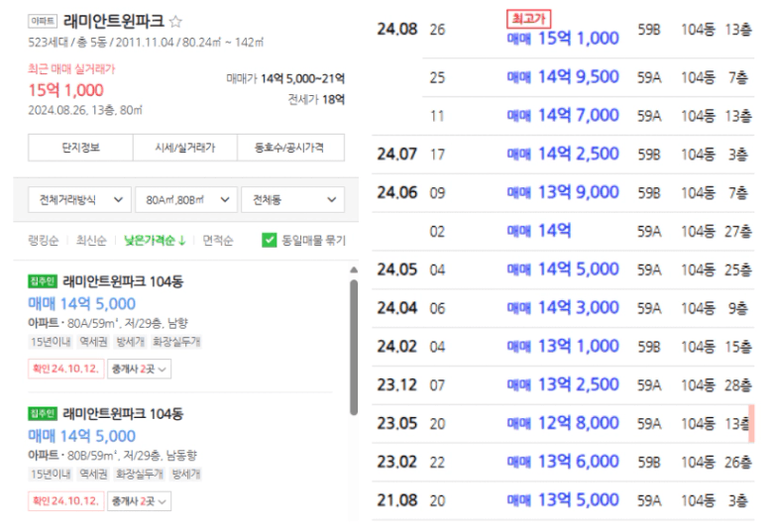
Task: Click the 집주인 badge on the 80A listing
Action: coord(43,281)
